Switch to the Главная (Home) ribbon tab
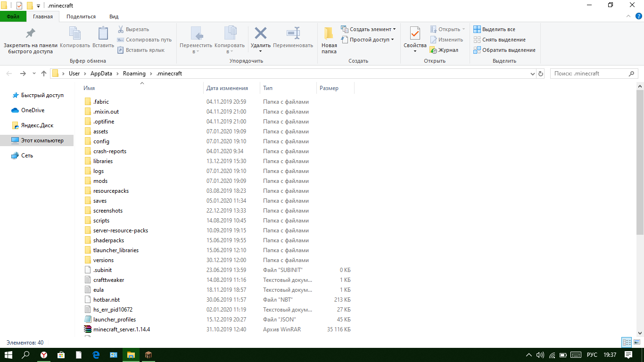This screenshot has height=362, width=644. [x=43, y=16]
